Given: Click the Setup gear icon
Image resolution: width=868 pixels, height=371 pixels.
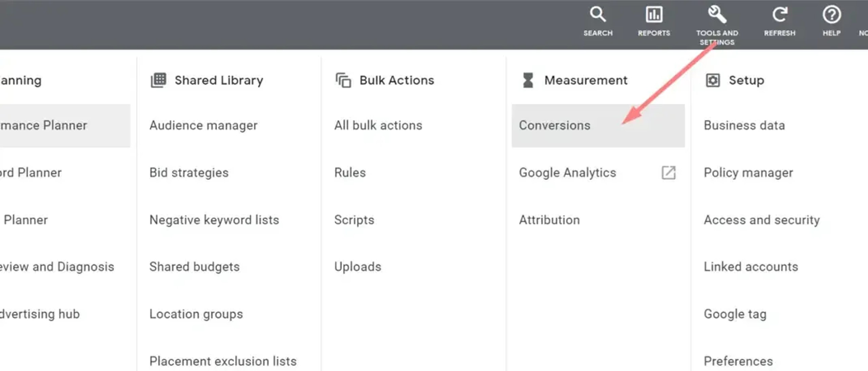Looking at the screenshot, I should click(x=712, y=80).
